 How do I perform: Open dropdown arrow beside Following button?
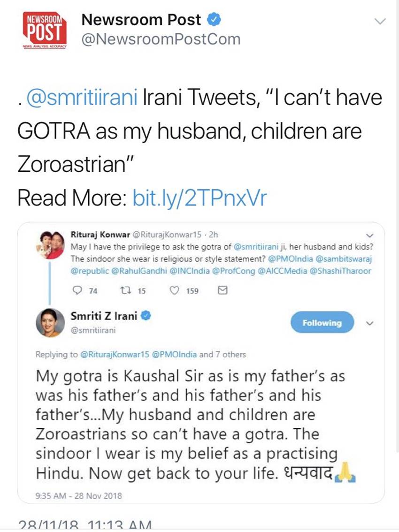coord(369,323)
